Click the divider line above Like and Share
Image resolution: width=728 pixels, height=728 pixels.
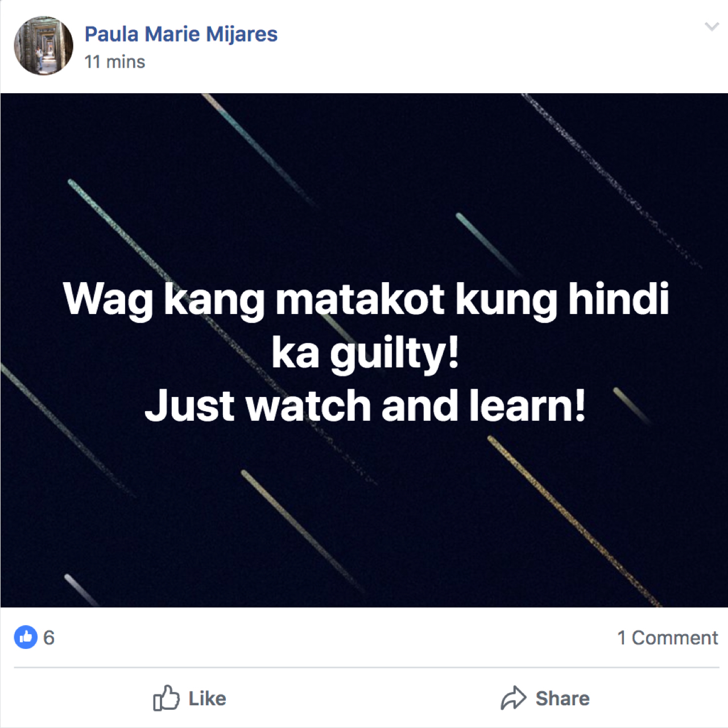click(x=366, y=667)
